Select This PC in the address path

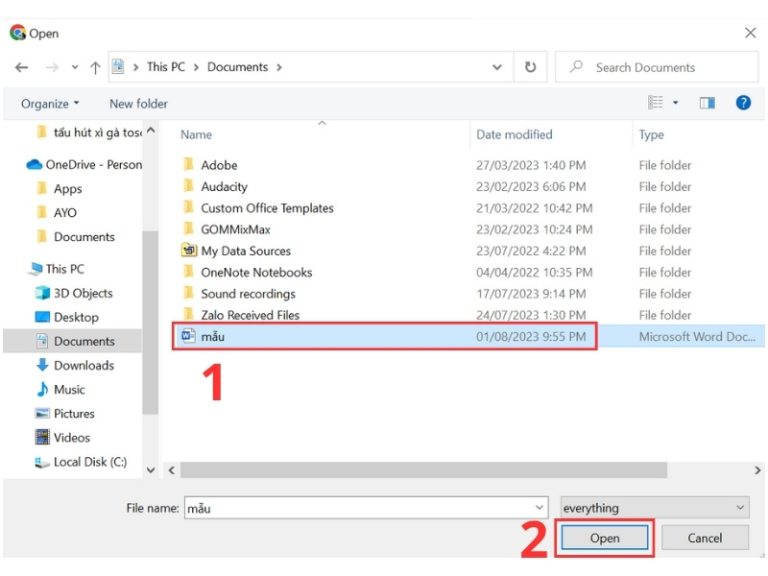point(166,67)
